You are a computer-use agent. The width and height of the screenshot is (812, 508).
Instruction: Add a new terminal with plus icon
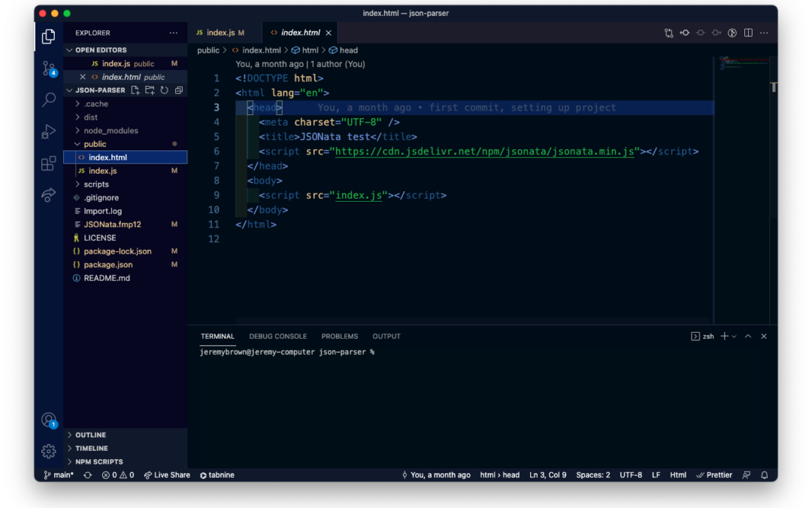(x=724, y=336)
